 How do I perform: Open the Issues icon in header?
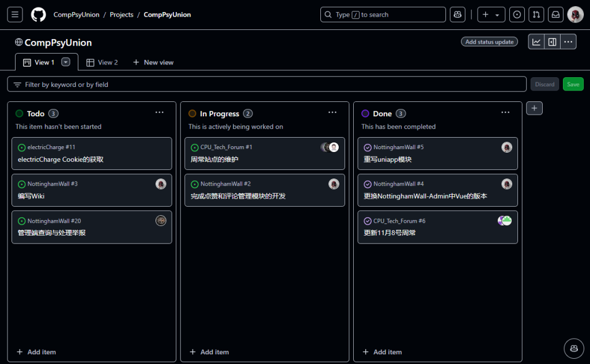pyautogui.click(x=517, y=14)
